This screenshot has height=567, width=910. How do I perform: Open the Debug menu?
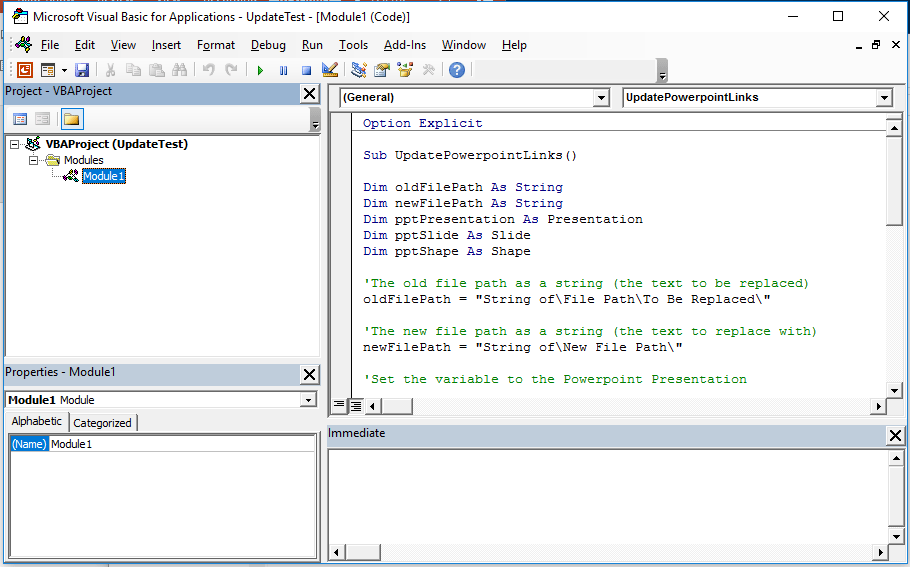point(268,45)
